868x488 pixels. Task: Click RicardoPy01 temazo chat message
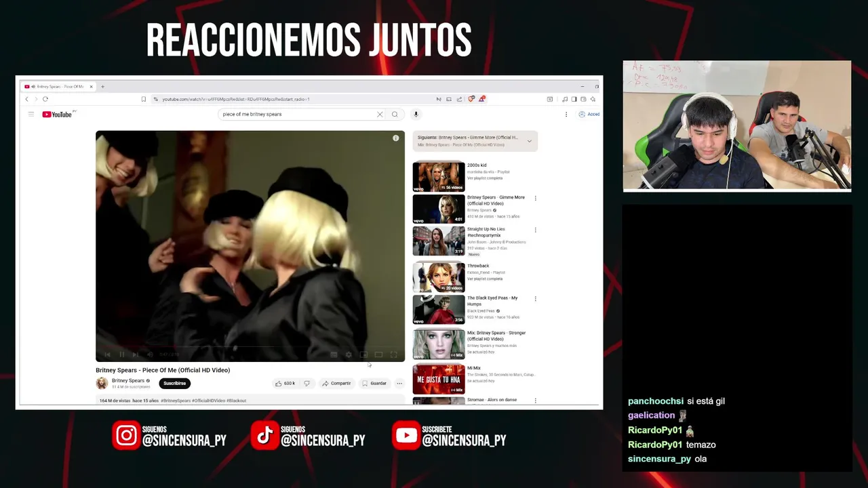coord(672,445)
